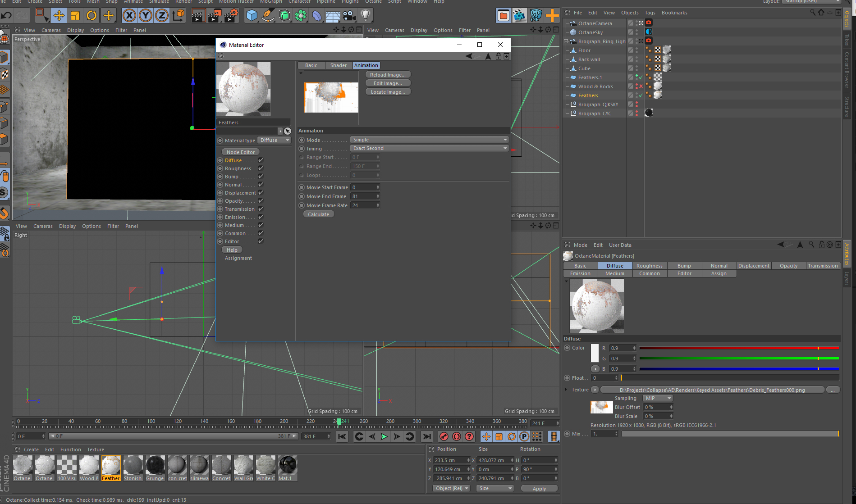Toggle the Roughness channel checkbox
856x504 pixels.
261,168
